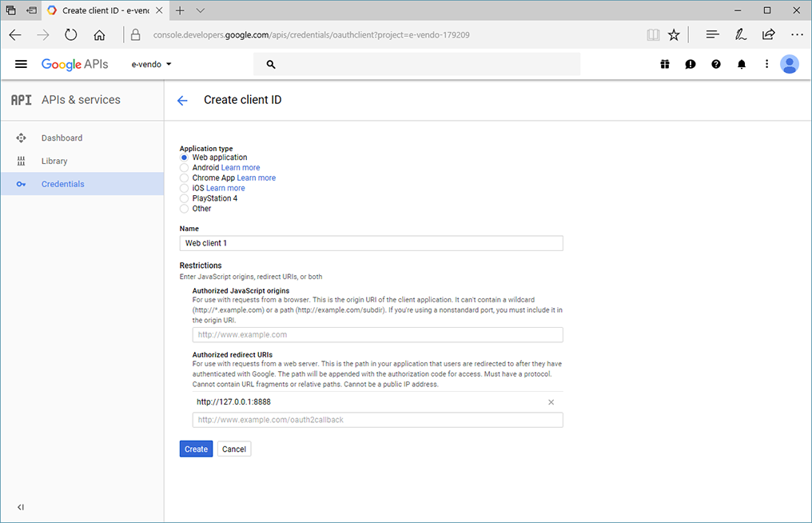Open Learn more link for Chrome App

tap(257, 178)
